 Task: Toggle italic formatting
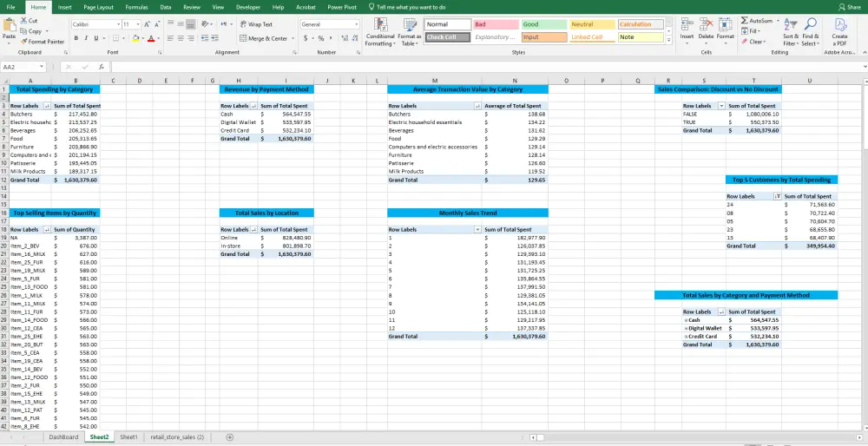coord(86,38)
